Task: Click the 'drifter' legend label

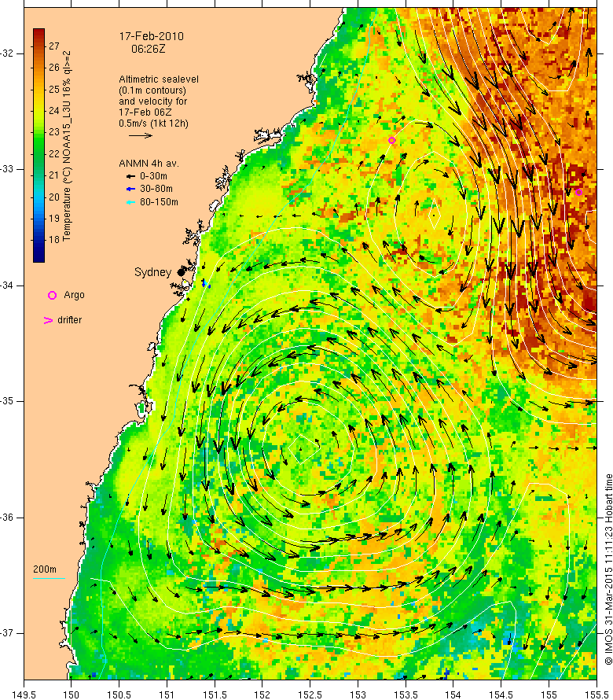Action: (x=70, y=319)
